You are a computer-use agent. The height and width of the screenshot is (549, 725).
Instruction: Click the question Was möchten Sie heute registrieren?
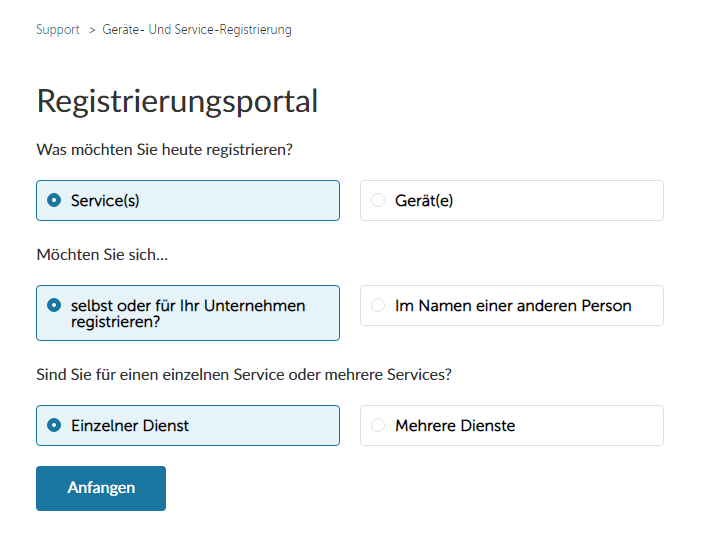click(165, 150)
